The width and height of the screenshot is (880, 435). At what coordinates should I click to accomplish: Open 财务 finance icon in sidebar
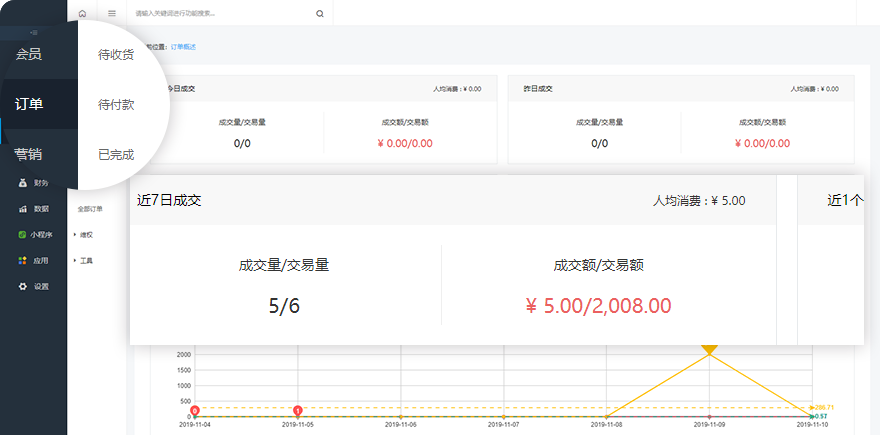point(23,183)
